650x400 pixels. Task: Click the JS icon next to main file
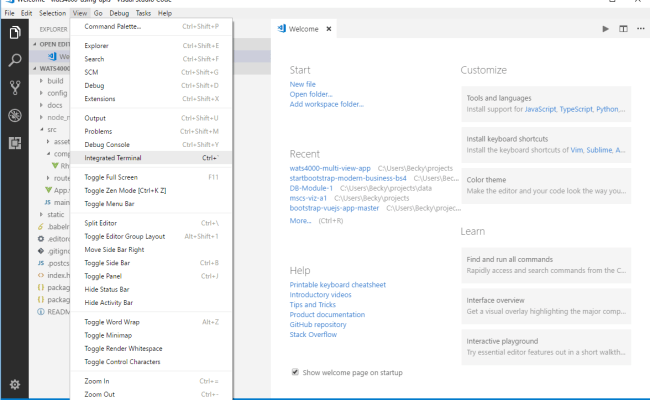click(48, 202)
